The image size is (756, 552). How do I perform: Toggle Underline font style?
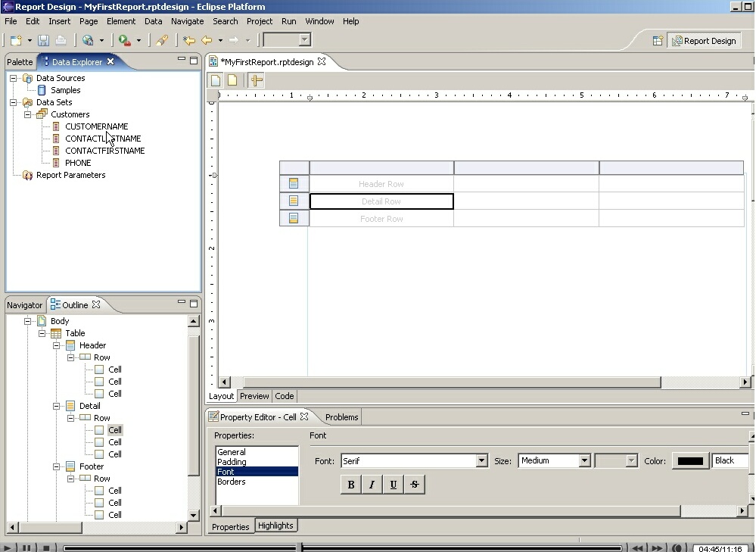click(x=394, y=485)
